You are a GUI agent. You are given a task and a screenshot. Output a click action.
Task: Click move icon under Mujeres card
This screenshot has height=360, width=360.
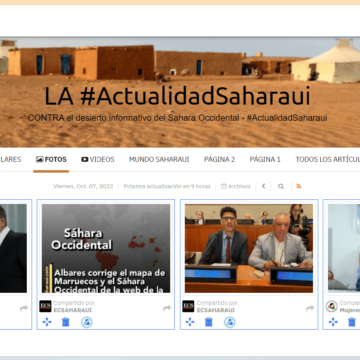coord(333,322)
